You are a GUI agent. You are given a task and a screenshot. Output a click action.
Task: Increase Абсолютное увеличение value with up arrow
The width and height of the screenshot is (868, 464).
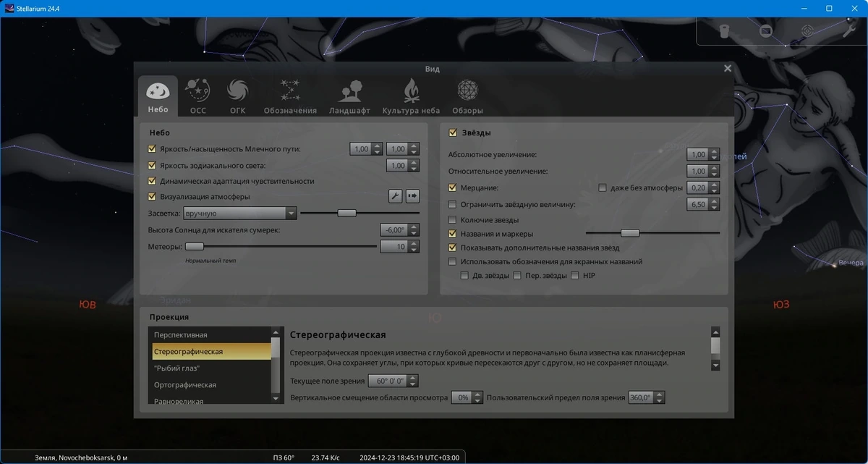pos(715,151)
